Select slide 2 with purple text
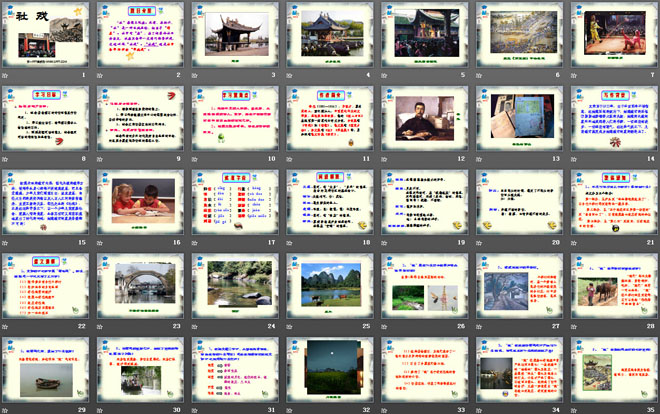This screenshot has height=414, width=660. 140,35
